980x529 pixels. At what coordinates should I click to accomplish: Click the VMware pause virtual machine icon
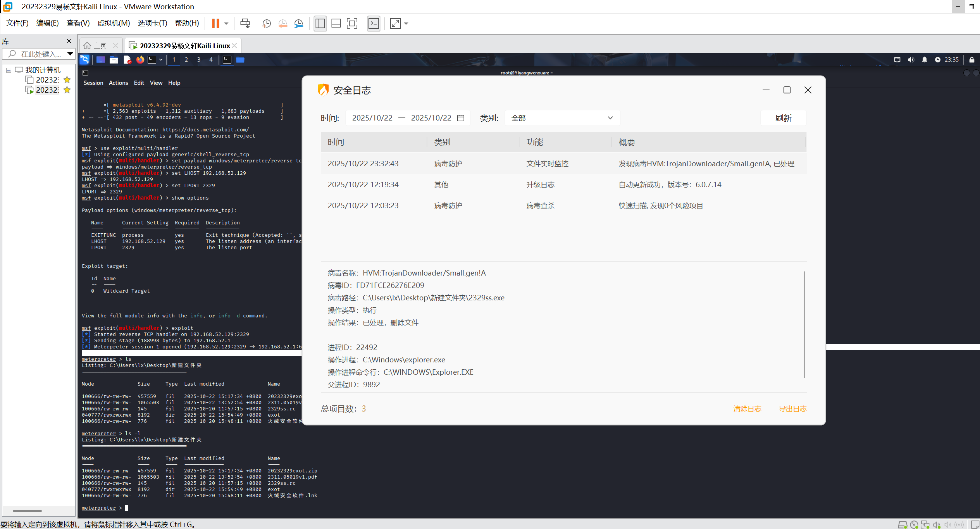[x=215, y=23]
